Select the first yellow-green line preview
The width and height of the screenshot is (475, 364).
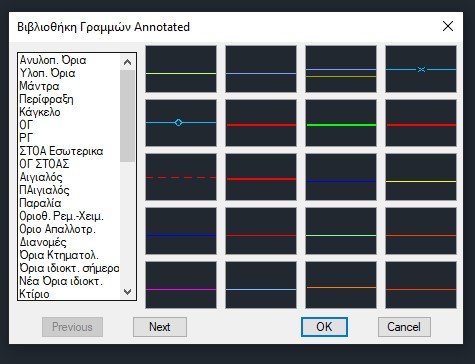[181, 69]
